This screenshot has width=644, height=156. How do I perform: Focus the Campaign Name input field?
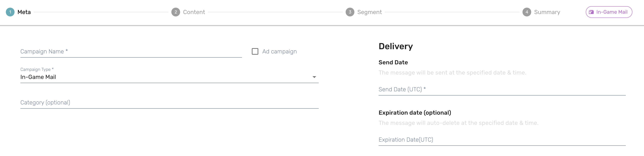[131, 52]
